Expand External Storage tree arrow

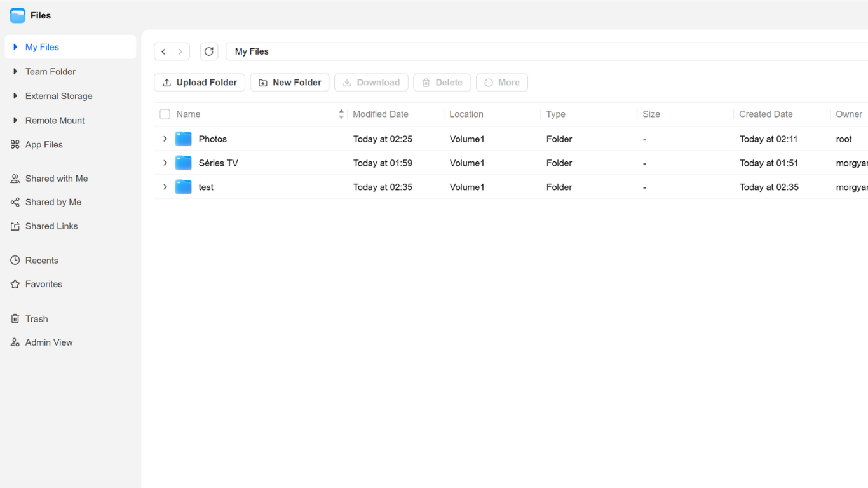pos(15,96)
